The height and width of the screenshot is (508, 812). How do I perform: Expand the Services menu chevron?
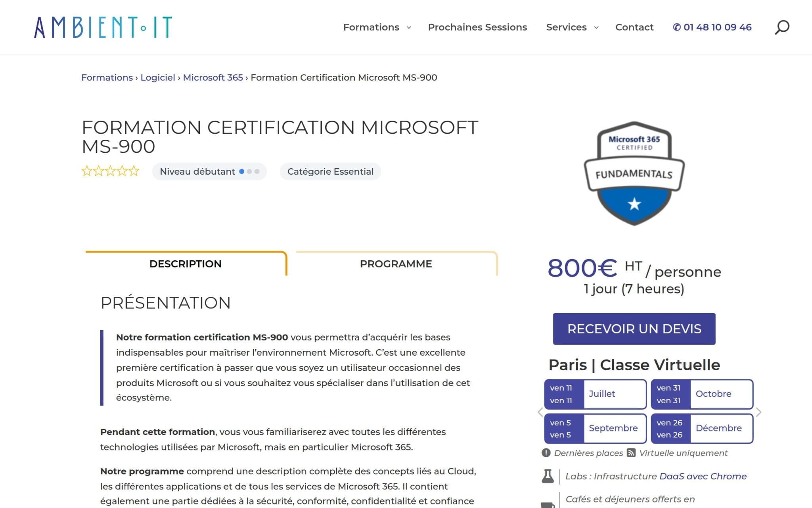coord(596,27)
